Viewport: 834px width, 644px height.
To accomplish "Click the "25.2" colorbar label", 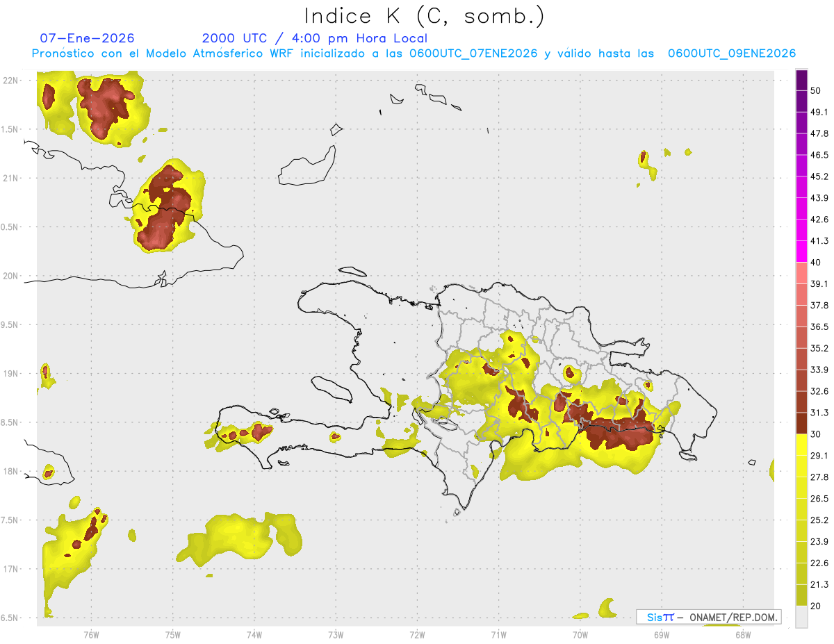I will 819,520.
